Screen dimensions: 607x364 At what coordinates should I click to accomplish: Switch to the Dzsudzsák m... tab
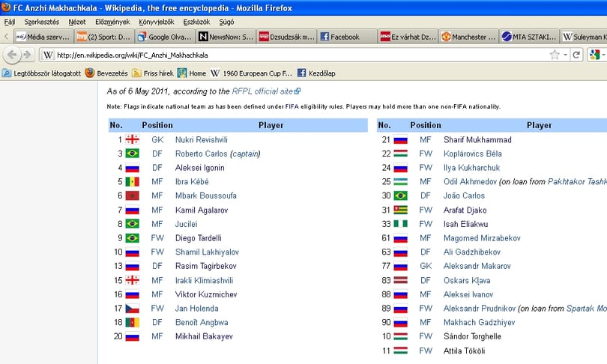(286, 37)
